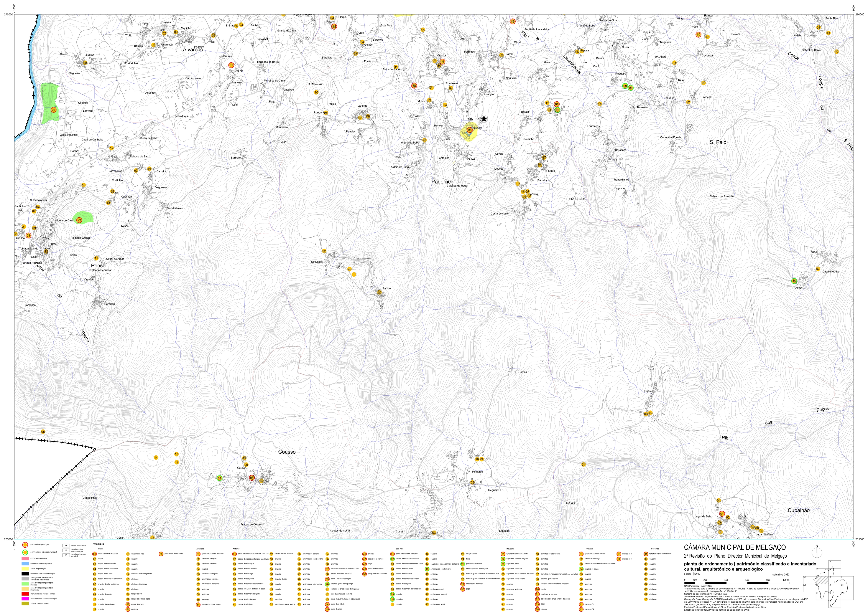Click marker 22 next to Requeijo
Image resolution: width=868 pixels, height=613 pixels.
[x=688, y=102]
